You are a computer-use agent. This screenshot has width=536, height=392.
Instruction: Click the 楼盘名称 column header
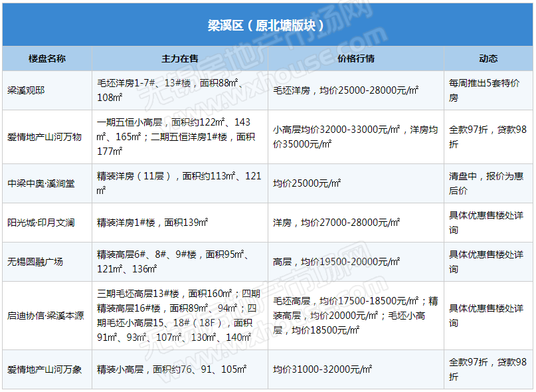pyautogui.click(x=47, y=58)
